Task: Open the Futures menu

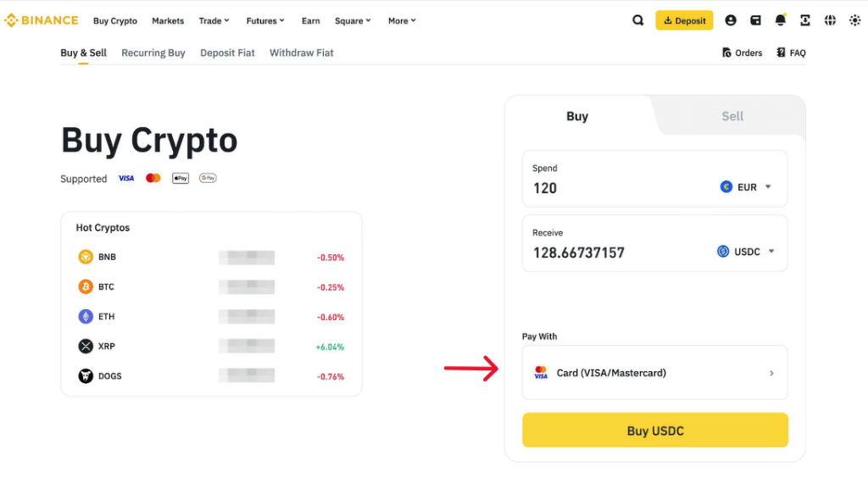Action: [x=265, y=20]
